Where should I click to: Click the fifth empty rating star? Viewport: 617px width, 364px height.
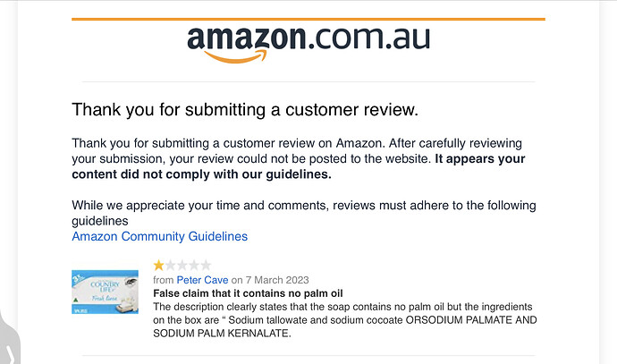click(x=206, y=266)
